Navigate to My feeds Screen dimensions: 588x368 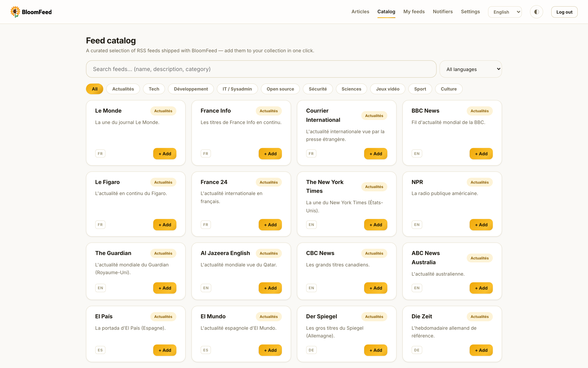[x=414, y=12]
